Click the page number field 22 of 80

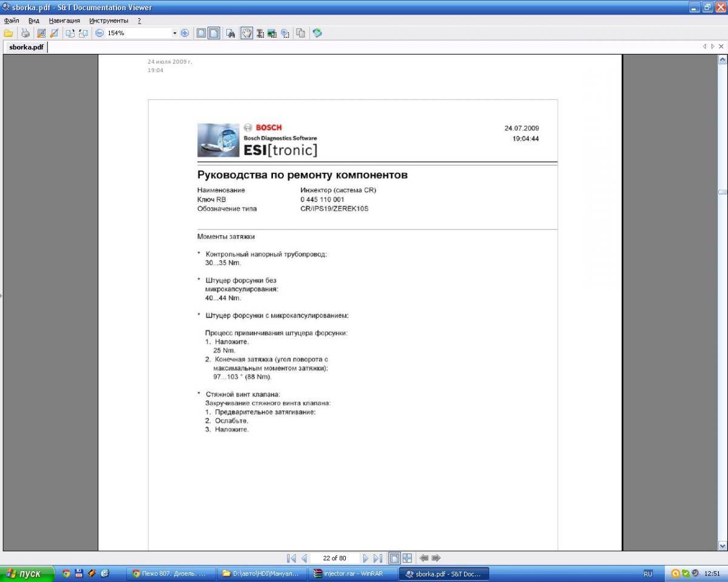(x=335, y=558)
